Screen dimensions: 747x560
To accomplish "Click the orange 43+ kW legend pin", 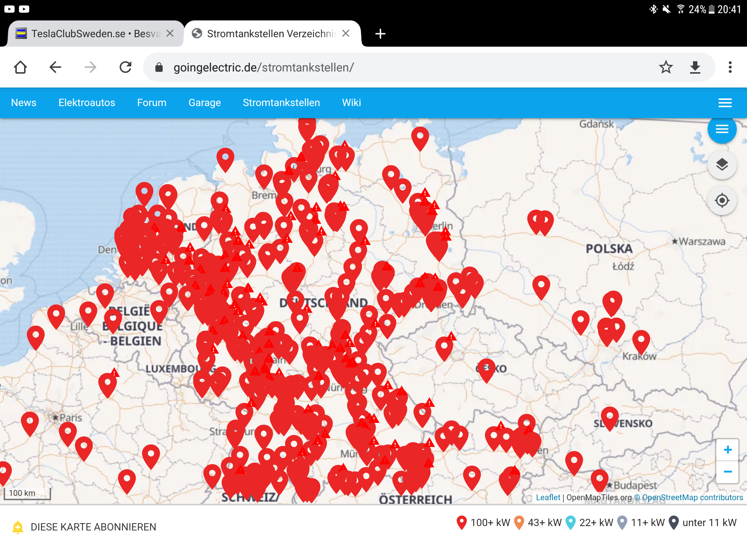I will point(519,522).
